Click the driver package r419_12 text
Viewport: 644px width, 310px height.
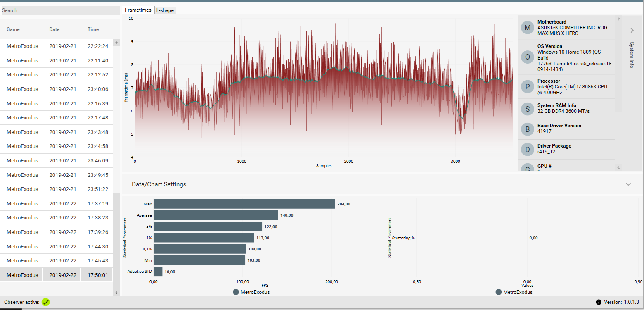point(546,152)
